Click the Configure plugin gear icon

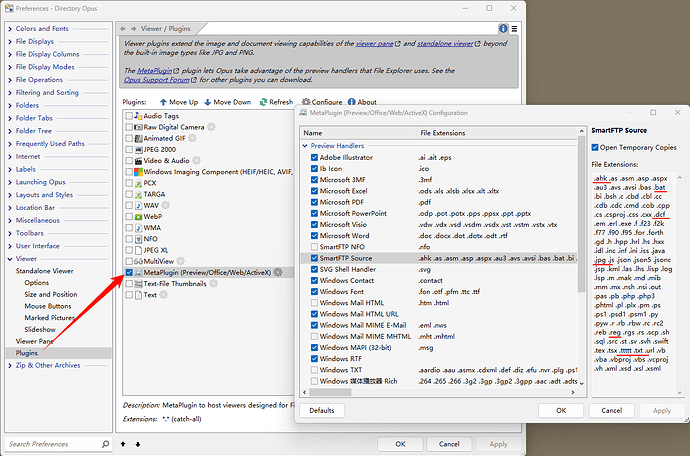coord(306,102)
